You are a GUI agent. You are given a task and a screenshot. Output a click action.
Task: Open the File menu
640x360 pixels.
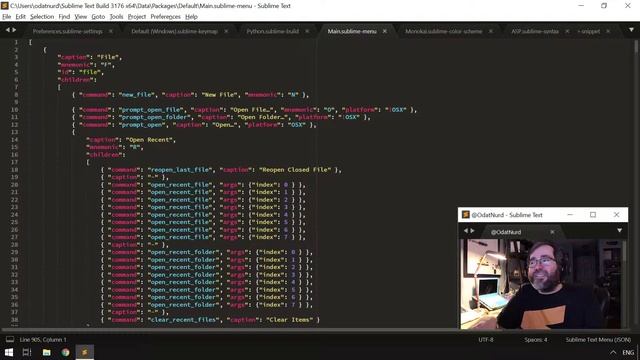(x=7, y=17)
